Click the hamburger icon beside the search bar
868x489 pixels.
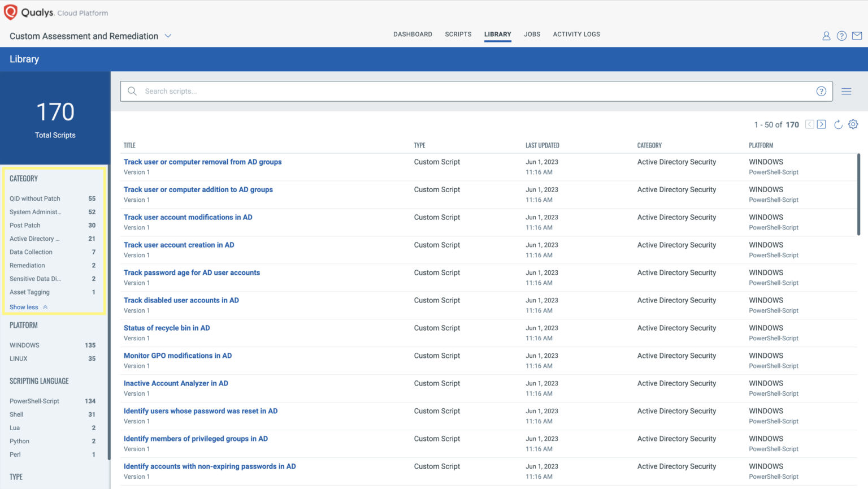coord(846,90)
